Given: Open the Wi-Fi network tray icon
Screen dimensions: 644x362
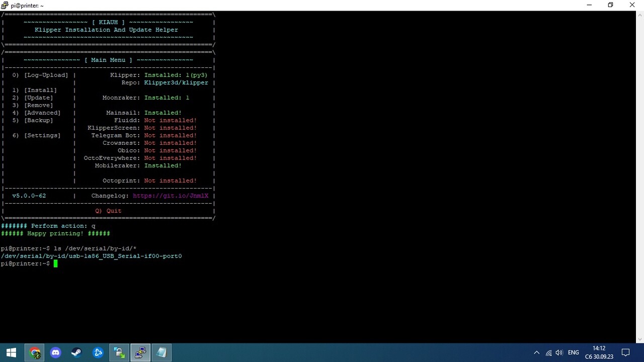Looking at the screenshot, I should (x=548, y=353).
